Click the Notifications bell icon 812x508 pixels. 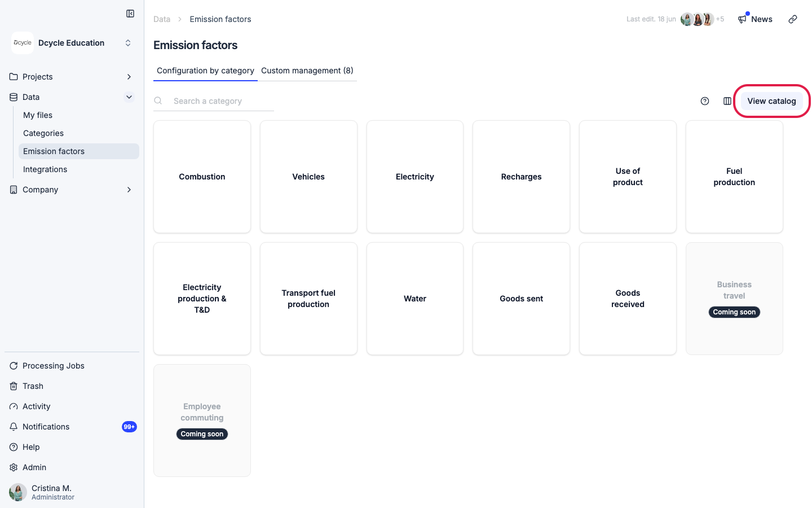pyautogui.click(x=14, y=427)
